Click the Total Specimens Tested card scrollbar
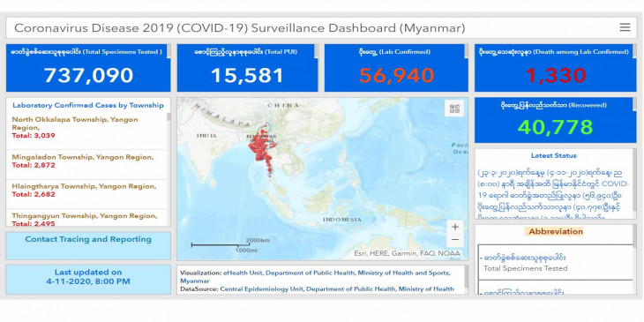This screenshot has height=322, width=644. 168,51
